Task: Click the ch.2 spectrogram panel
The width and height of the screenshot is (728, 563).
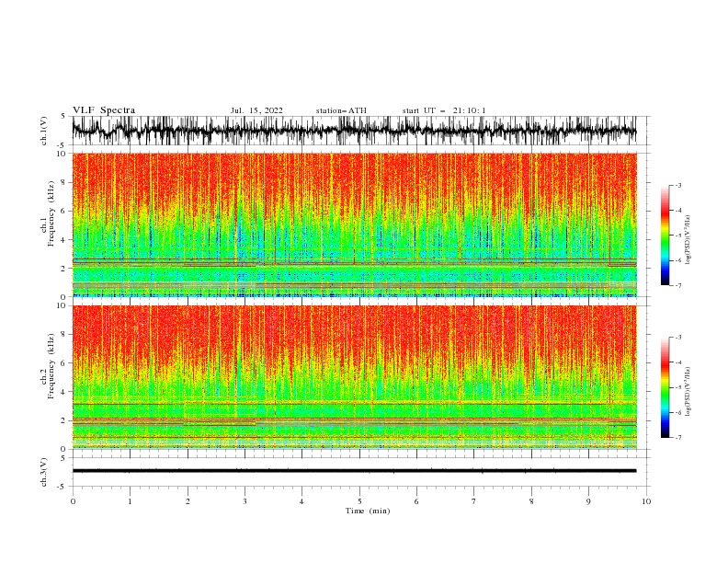Action: coord(354,377)
